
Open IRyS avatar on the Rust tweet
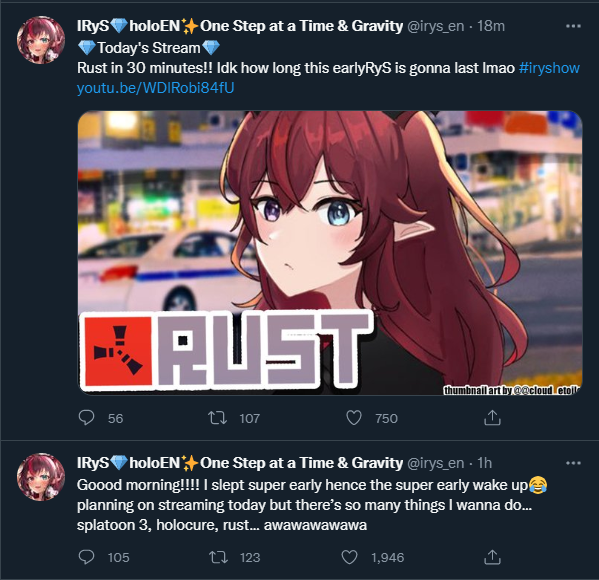pos(40,40)
